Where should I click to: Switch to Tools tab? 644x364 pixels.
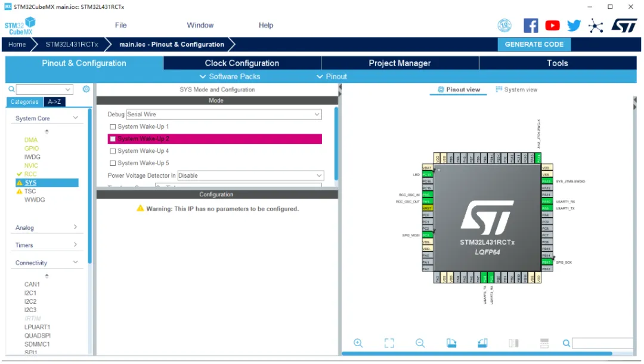(x=558, y=63)
